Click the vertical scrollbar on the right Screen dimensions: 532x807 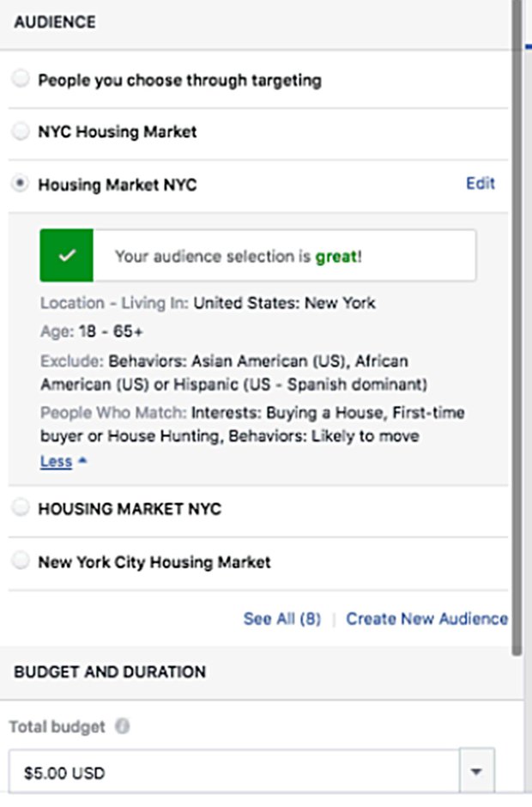517,326
